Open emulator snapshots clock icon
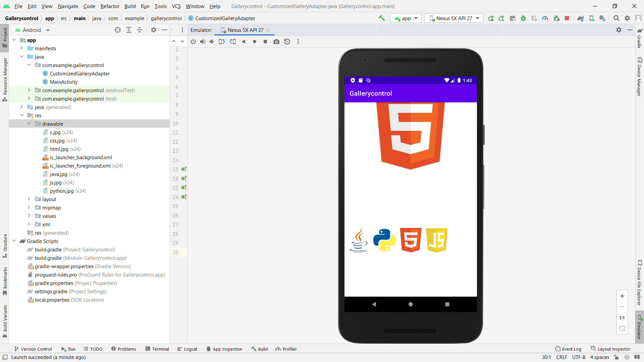The image size is (644, 362). 287,42
